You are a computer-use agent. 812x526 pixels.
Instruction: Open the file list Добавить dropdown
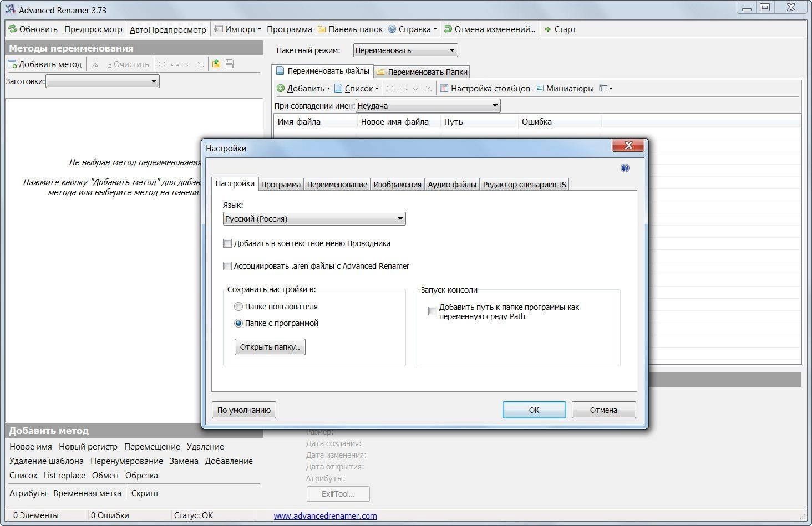point(303,89)
